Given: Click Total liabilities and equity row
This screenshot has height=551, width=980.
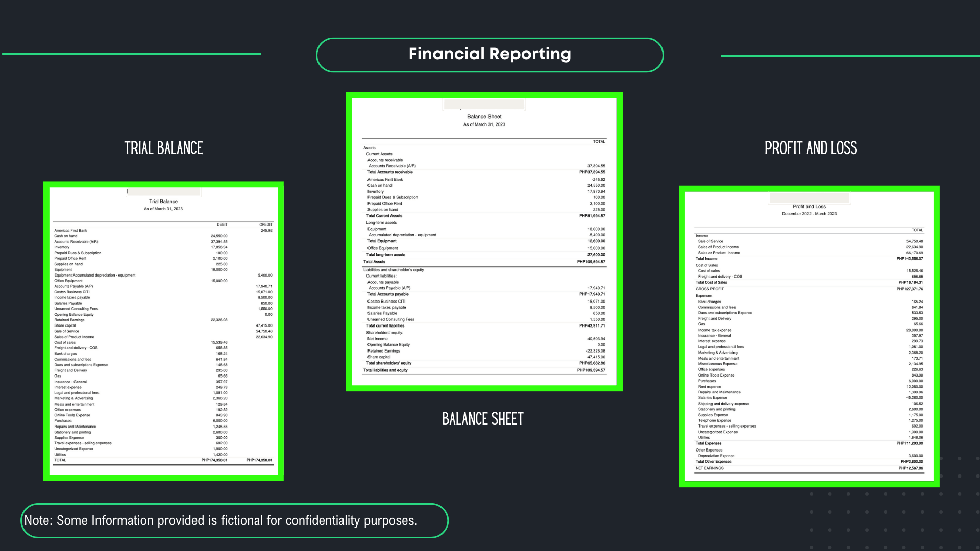Looking at the screenshot, I should [x=484, y=370].
